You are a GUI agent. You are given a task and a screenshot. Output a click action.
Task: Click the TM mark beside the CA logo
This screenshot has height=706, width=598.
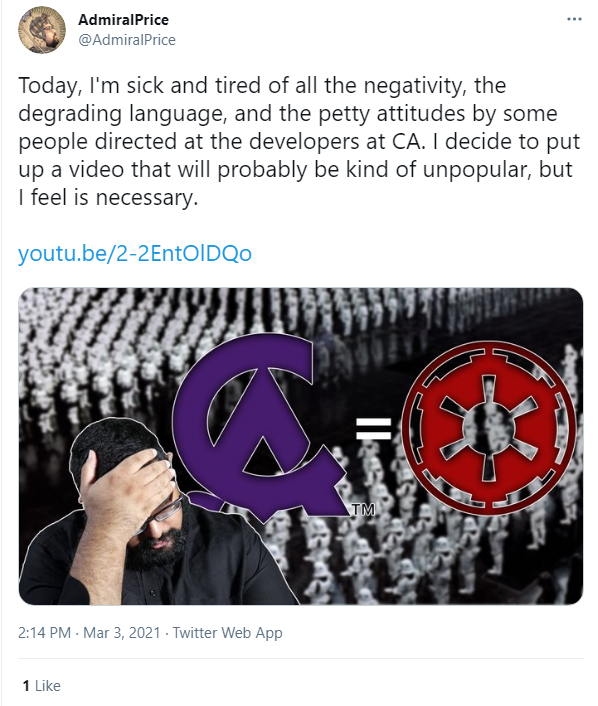click(x=363, y=509)
